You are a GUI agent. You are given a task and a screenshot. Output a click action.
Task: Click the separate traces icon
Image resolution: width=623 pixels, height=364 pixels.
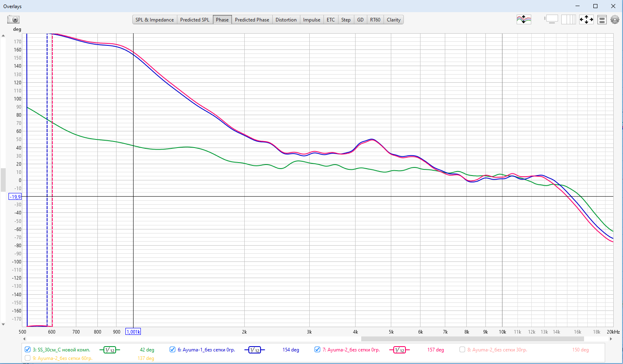524,19
